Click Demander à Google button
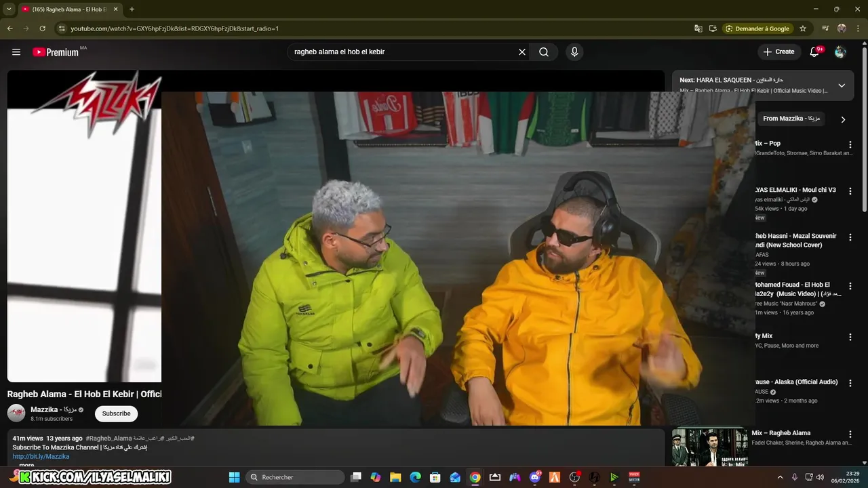The height and width of the screenshot is (488, 868). [757, 28]
